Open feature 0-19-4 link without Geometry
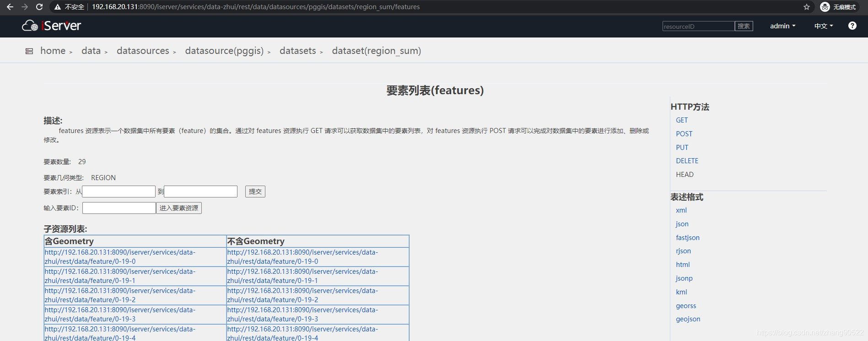Viewport: 868px width, 341px height. 302,333
